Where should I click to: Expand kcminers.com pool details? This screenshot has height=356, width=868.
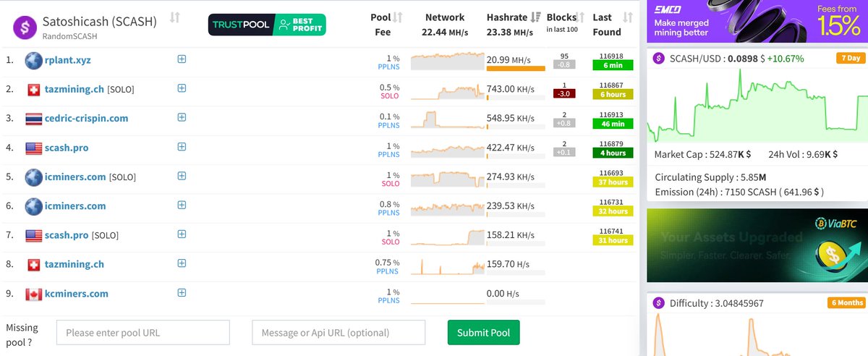pyautogui.click(x=182, y=292)
